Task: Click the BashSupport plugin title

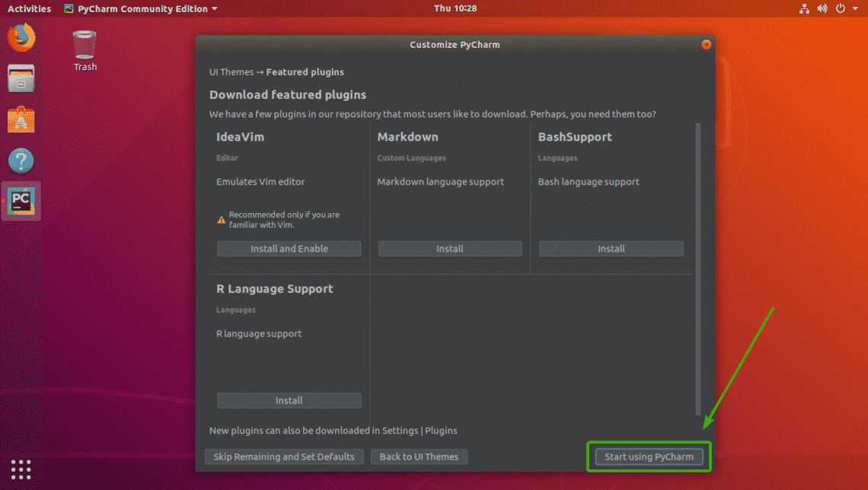Action: coord(575,137)
